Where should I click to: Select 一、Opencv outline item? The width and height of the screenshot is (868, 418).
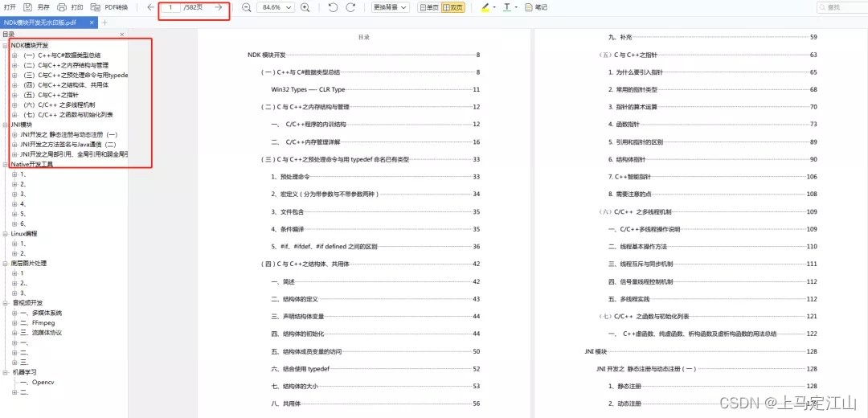[x=37, y=382]
